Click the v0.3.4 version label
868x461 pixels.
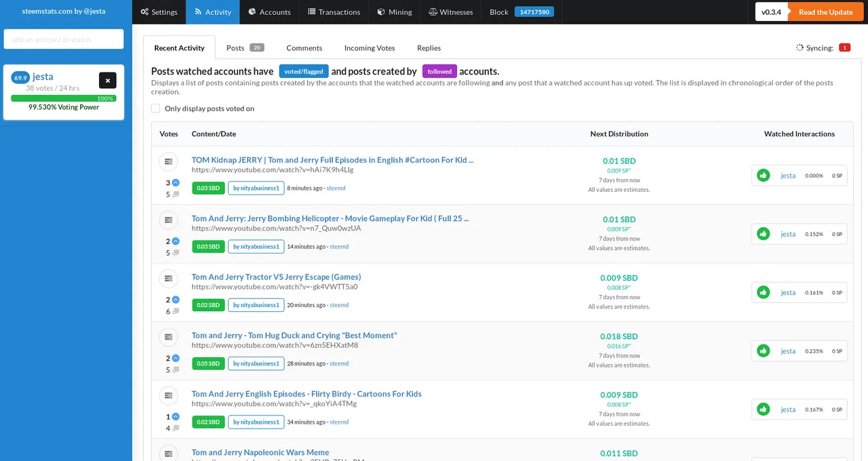[771, 12]
